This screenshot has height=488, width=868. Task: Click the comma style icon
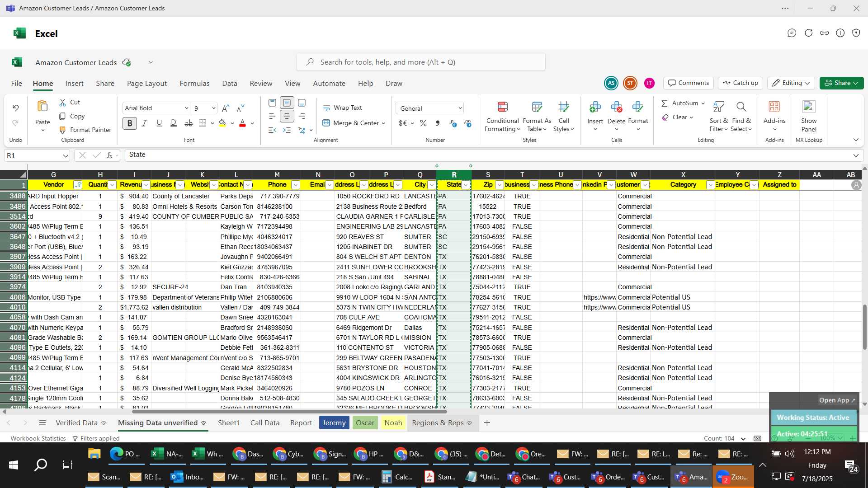(x=438, y=123)
